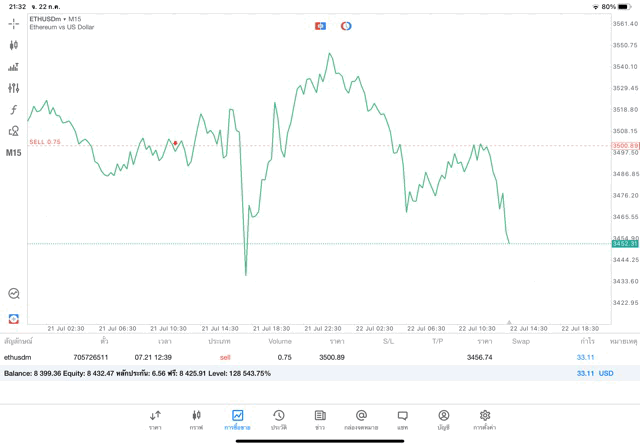Switch to the กราฟ chart tab
Image resolution: width=640 pixels, height=447 pixels.
[x=196, y=419]
